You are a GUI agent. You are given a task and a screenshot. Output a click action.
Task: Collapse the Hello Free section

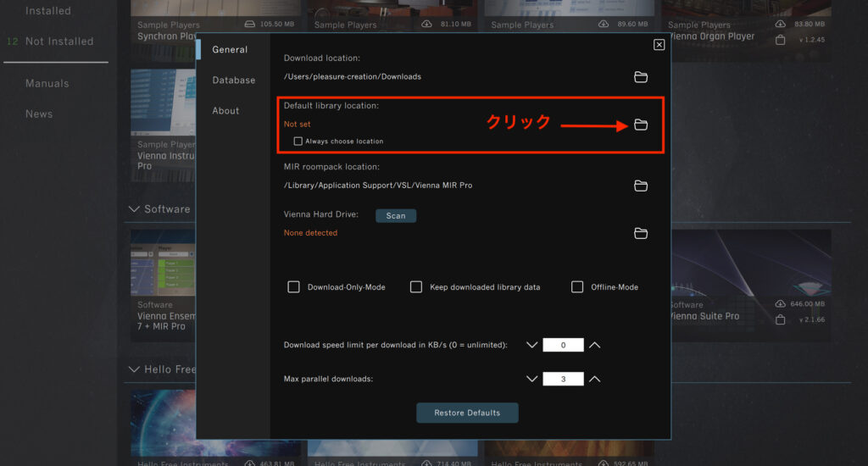[x=133, y=369]
